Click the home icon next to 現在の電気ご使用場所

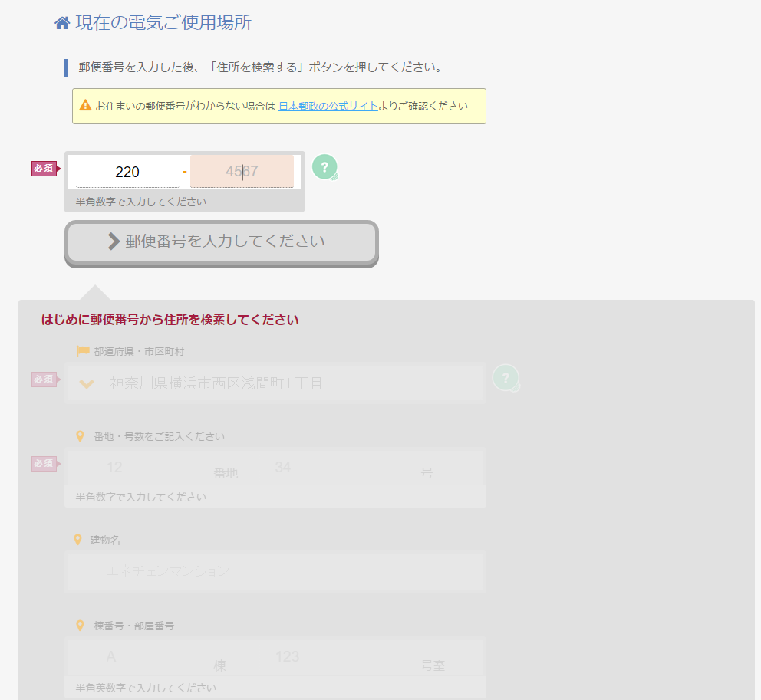click(x=62, y=23)
